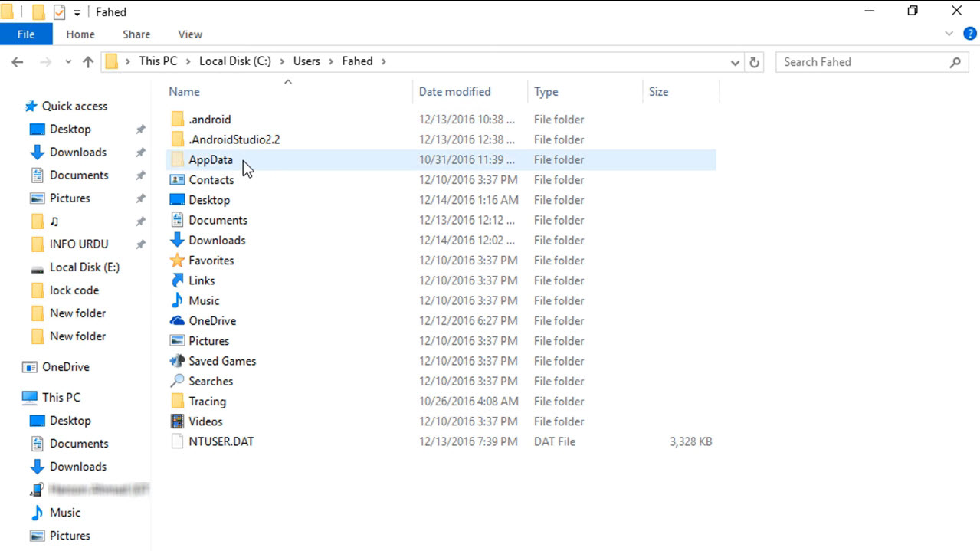Screen dimensions: 980x551
Task: Select This PC in navigation pane
Action: coord(61,397)
